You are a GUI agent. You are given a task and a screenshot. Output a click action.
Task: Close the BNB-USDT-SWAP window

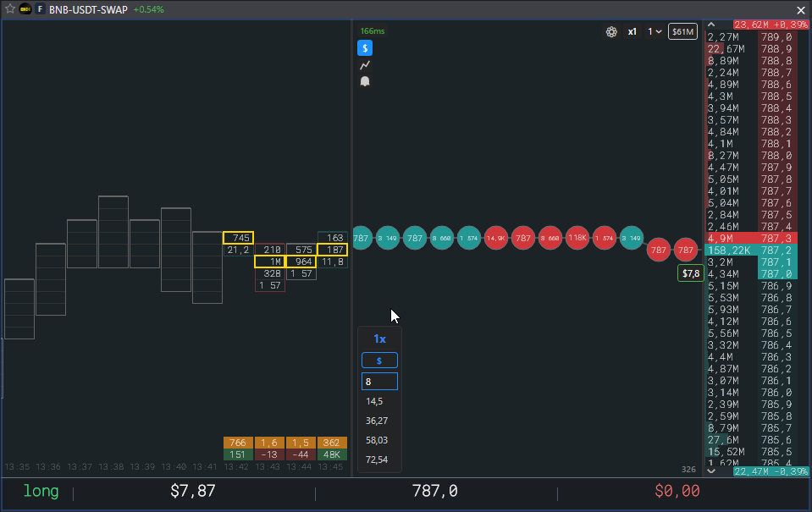801,10
